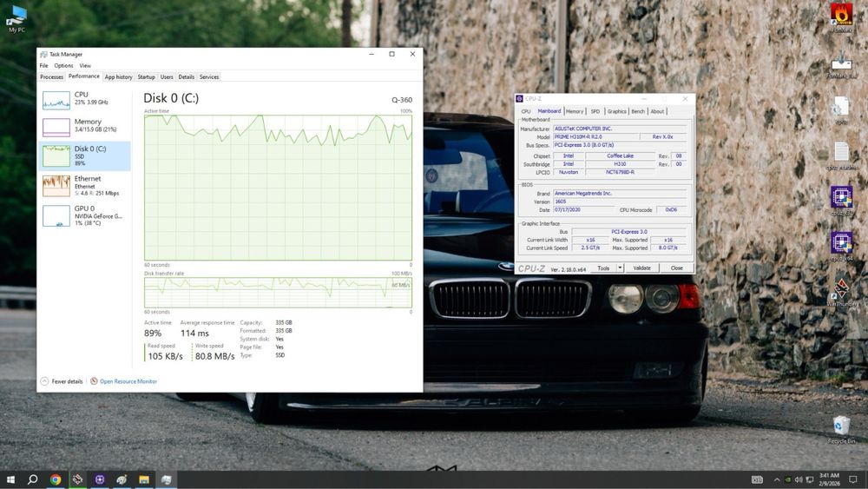Click the Task Manager title bar icon
Screen dimensions: 868x489
(43, 54)
